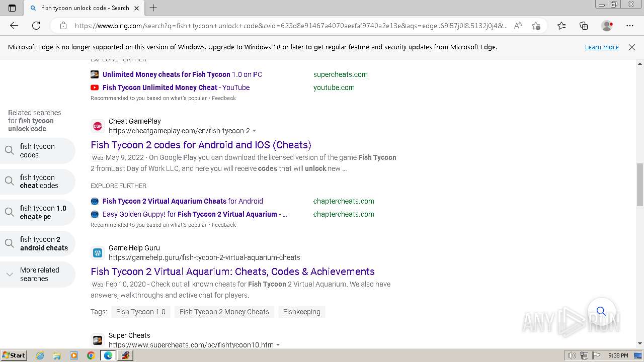Open Google Chrome from the taskbar
Image resolution: width=644 pixels, height=362 pixels.
pos(91,355)
